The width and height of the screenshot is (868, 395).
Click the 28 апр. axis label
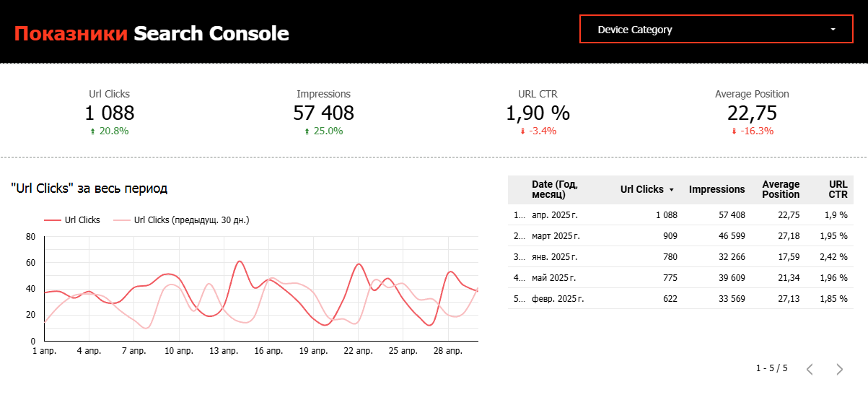coord(448,351)
